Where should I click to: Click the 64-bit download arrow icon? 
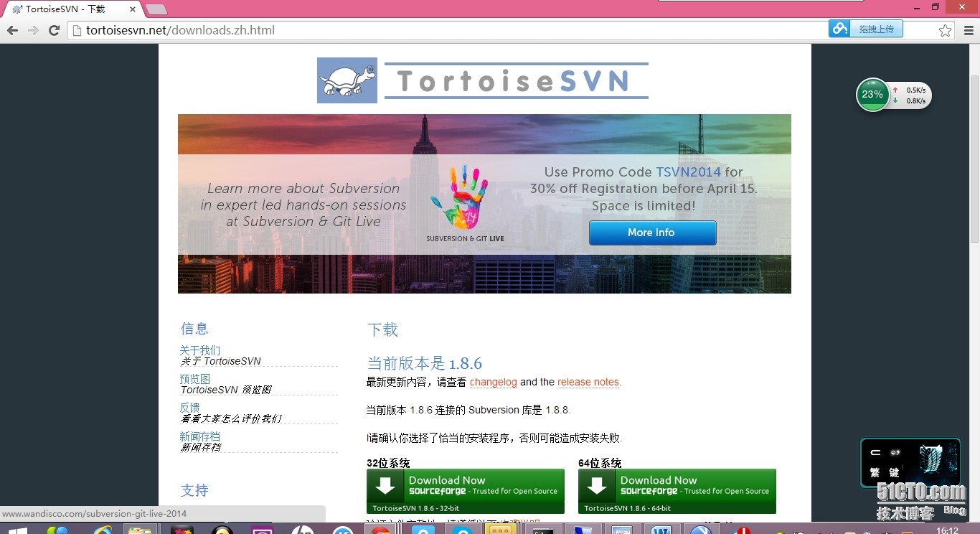coord(597,486)
